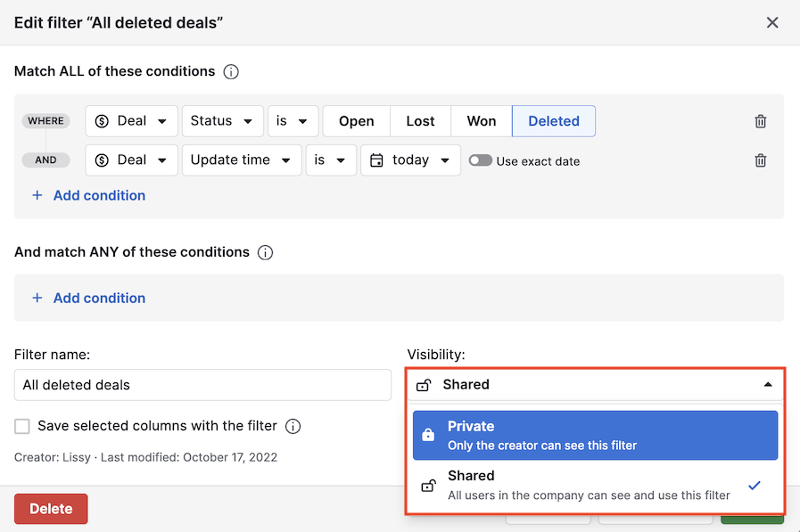Click the Delete filter button
The height and width of the screenshot is (532, 800).
51,509
